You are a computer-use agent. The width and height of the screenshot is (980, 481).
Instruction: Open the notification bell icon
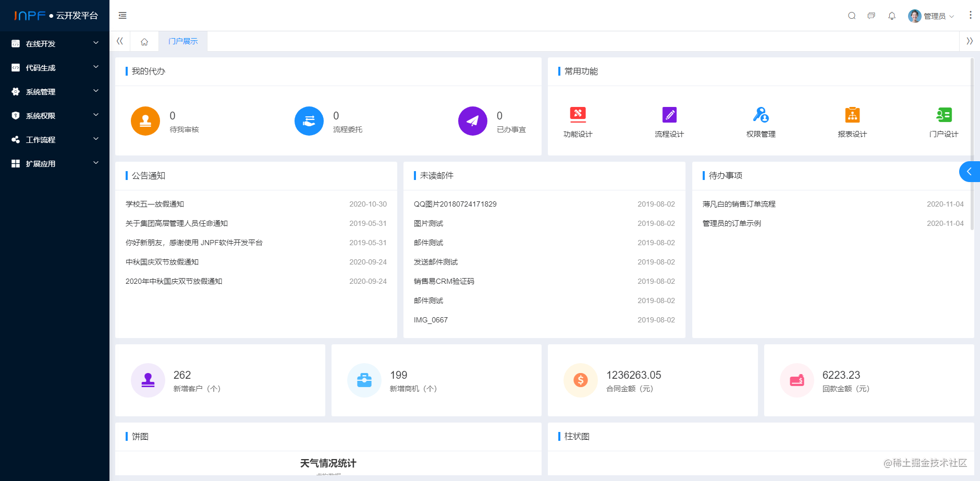point(891,16)
